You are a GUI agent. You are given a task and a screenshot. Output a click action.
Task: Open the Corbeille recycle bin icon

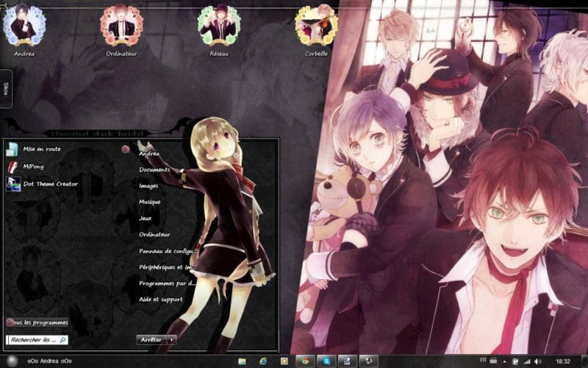[316, 26]
